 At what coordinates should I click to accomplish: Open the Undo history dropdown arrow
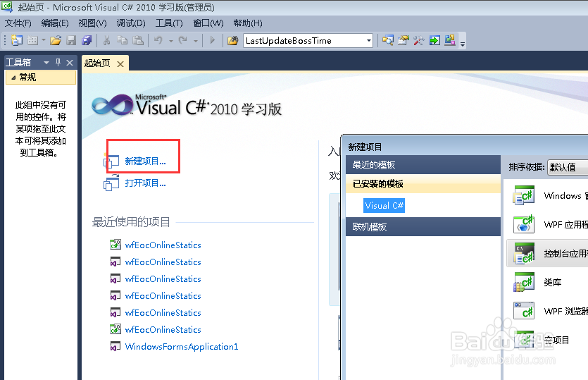pos(170,41)
